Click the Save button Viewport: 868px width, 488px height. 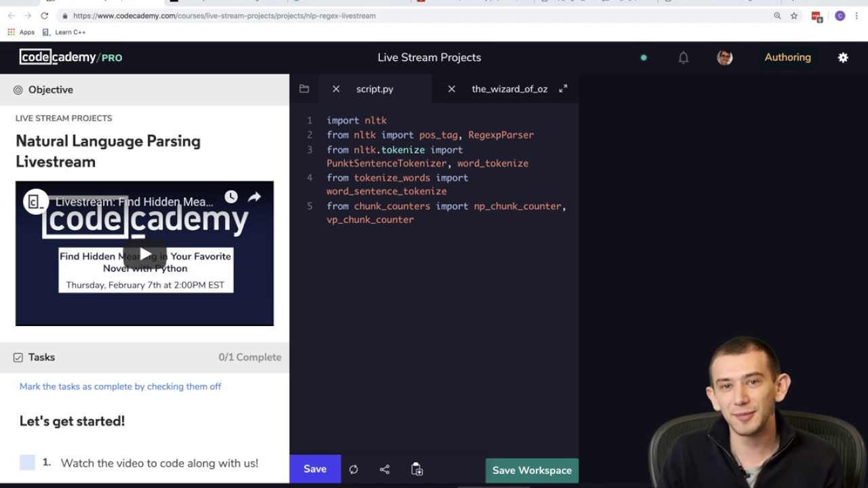[x=315, y=469]
